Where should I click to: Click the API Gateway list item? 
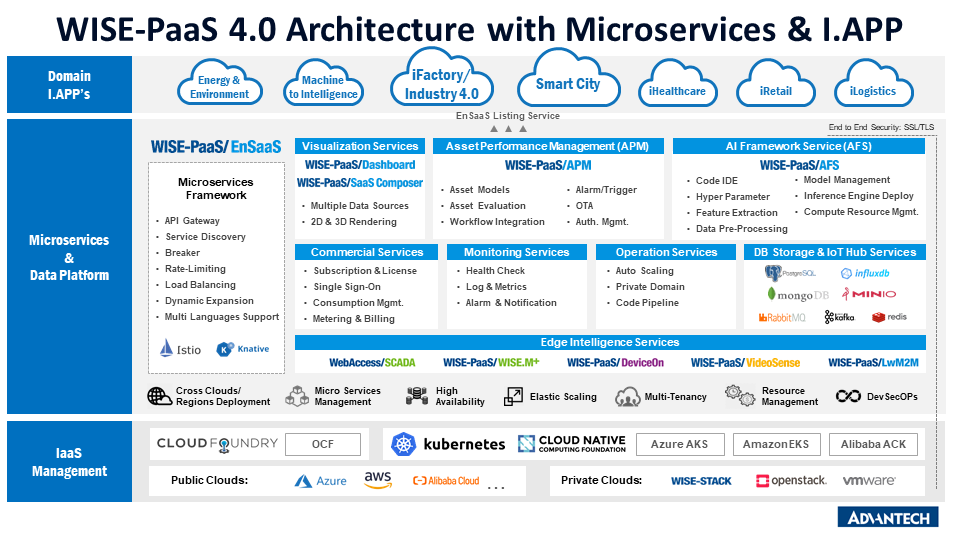pos(192,220)
